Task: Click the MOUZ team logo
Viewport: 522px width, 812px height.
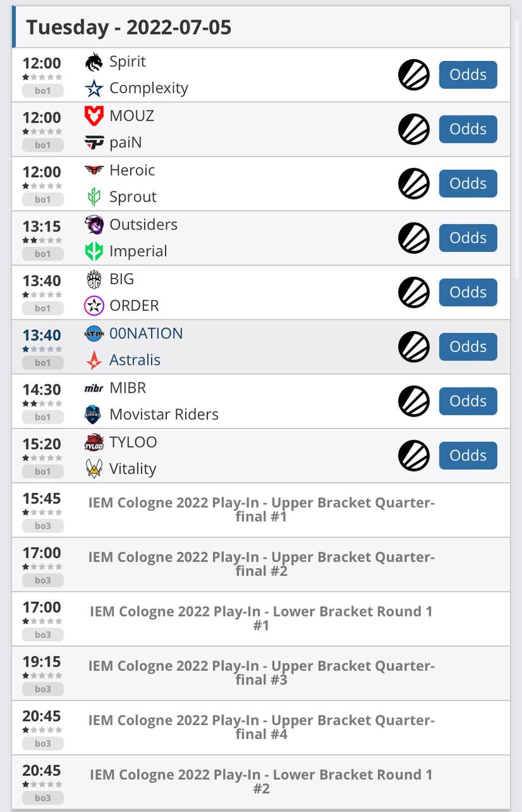Action: [94, 116]
